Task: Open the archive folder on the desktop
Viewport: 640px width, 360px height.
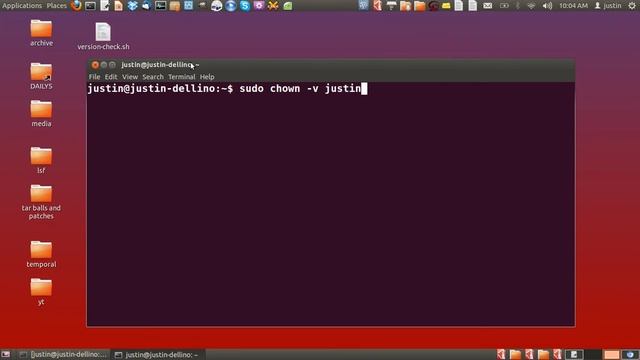Action: (x=41, y=33)
